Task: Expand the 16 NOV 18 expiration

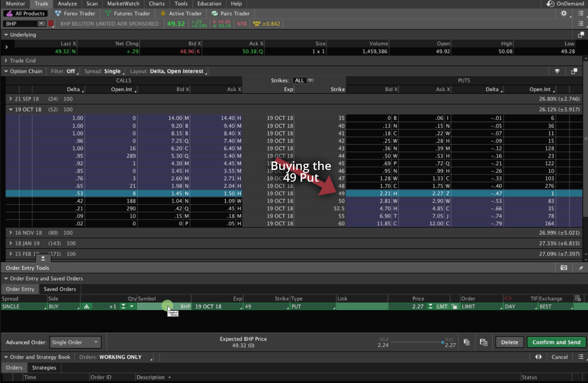Action: point(10,233)
